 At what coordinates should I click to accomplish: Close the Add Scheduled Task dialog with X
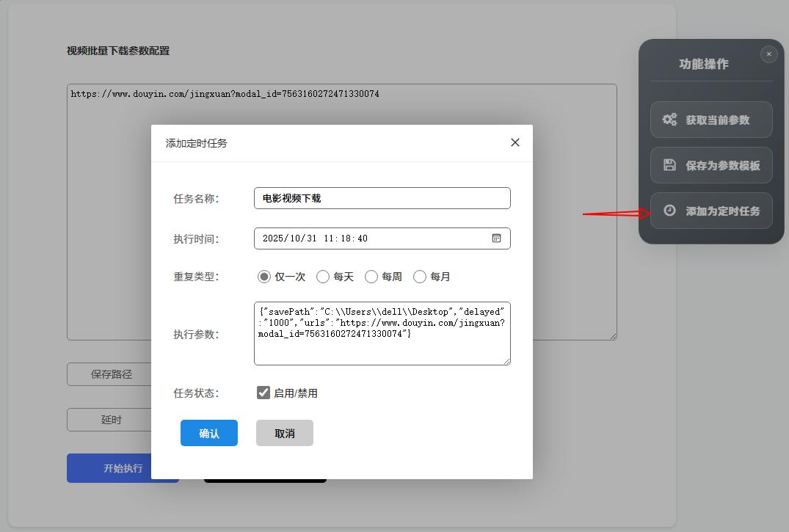(x=515, y=142)
